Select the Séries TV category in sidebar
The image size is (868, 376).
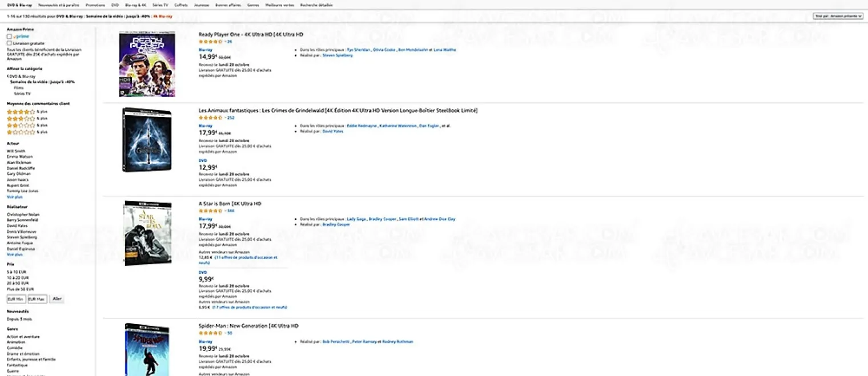(22, 94)
